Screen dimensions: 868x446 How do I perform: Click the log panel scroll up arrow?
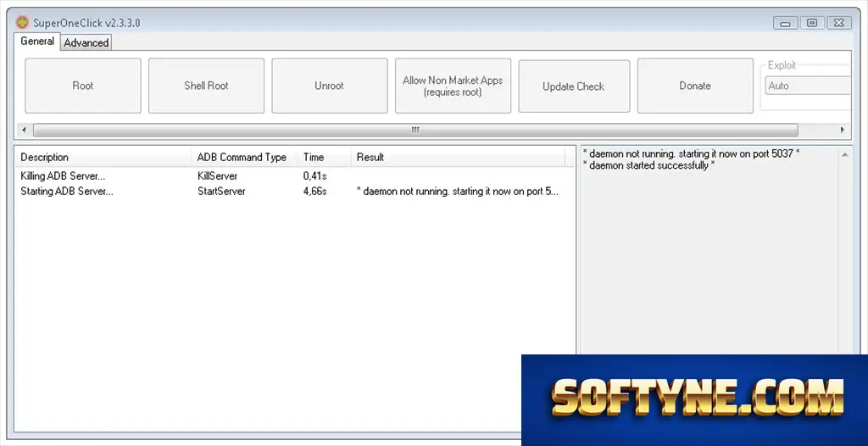point(845,155)
